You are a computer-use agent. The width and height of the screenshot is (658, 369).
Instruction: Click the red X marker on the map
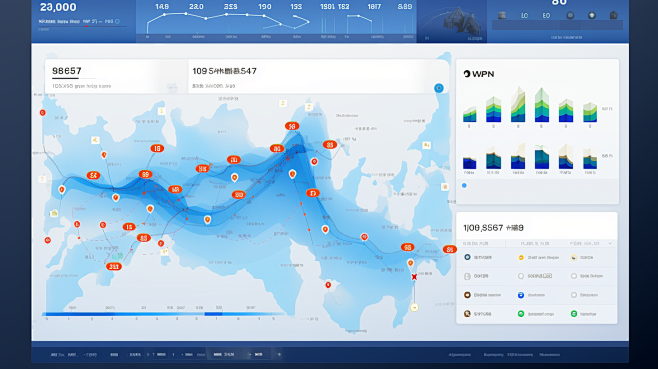point(414,277)
